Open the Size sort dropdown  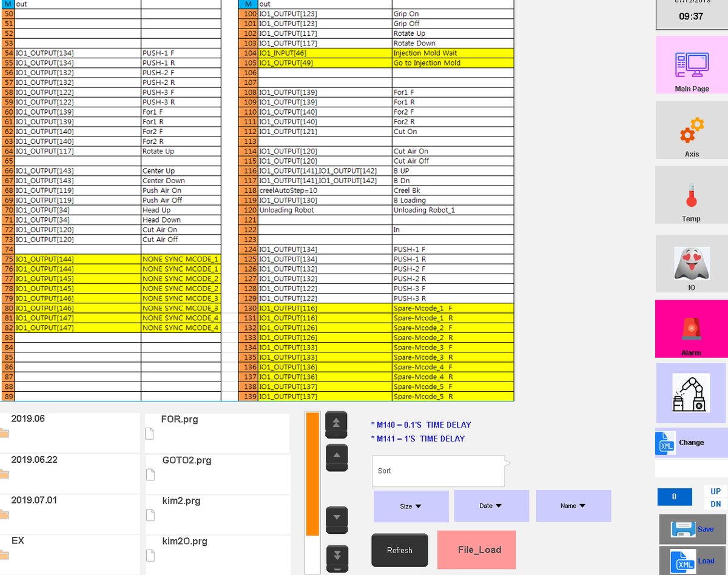(x=411, y=506)
